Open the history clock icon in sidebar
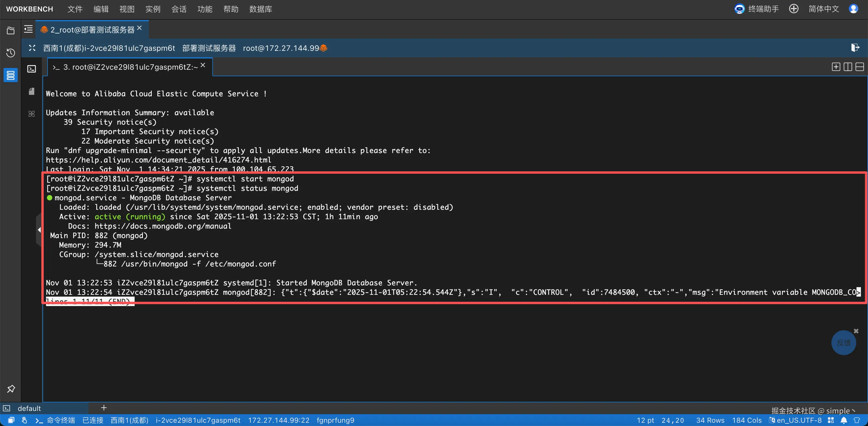The width and height of the screenshot is (868, 426). (10, 53)
